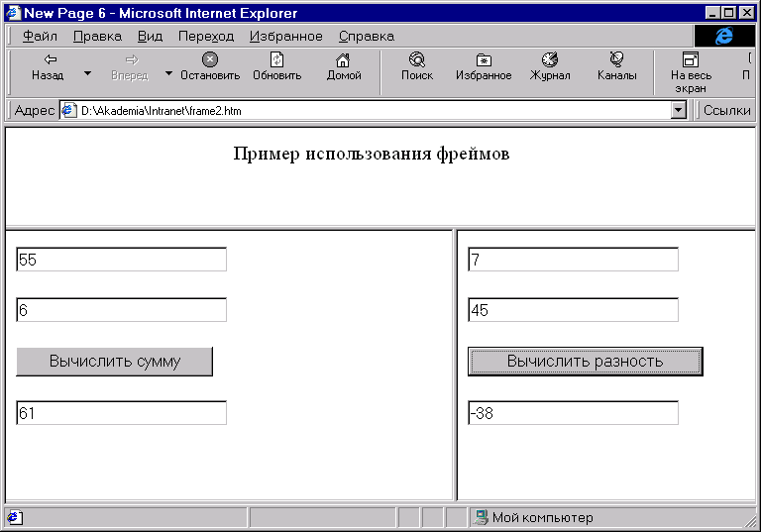Click the Вперед forward button

tap(130, 67)
